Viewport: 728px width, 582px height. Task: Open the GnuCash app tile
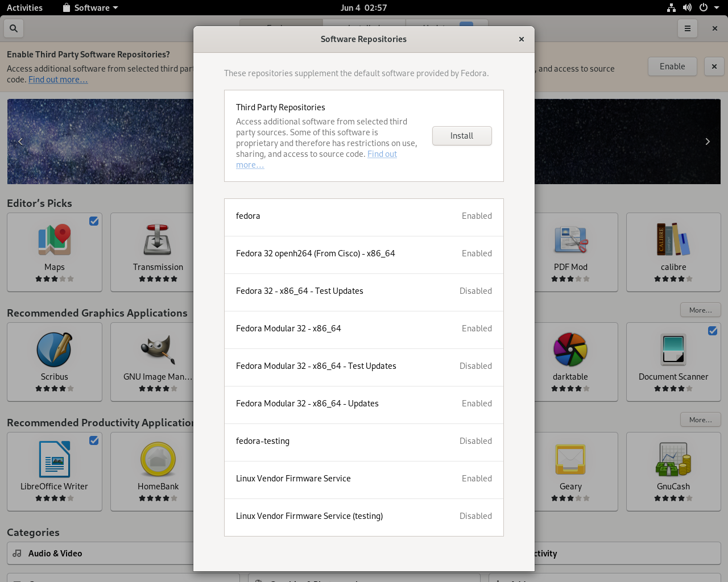pyautogui.click(x=673, y=472)
